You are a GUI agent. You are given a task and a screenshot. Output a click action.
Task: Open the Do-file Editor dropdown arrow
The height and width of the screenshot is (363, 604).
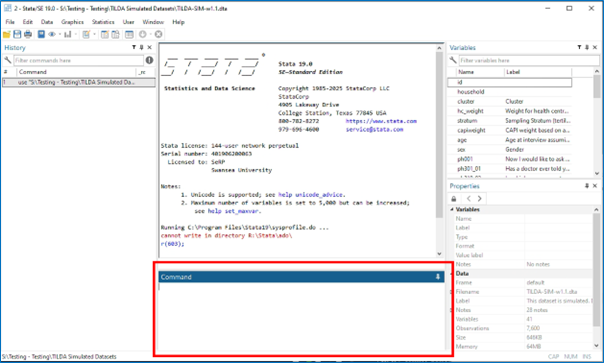(94, 34)
